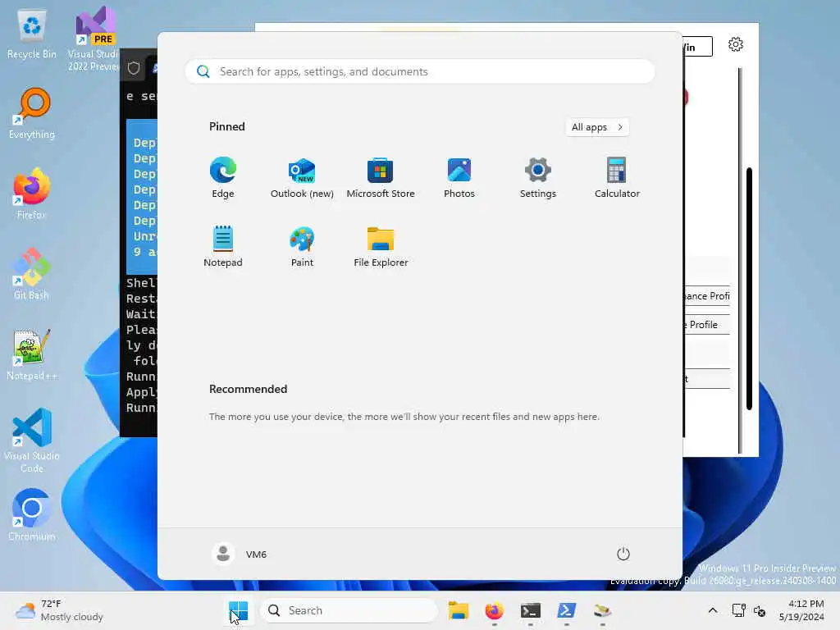This screenshot has height=630, width=840.
Task: Select the Everything desktop shortcut
Action: (32, 113)
